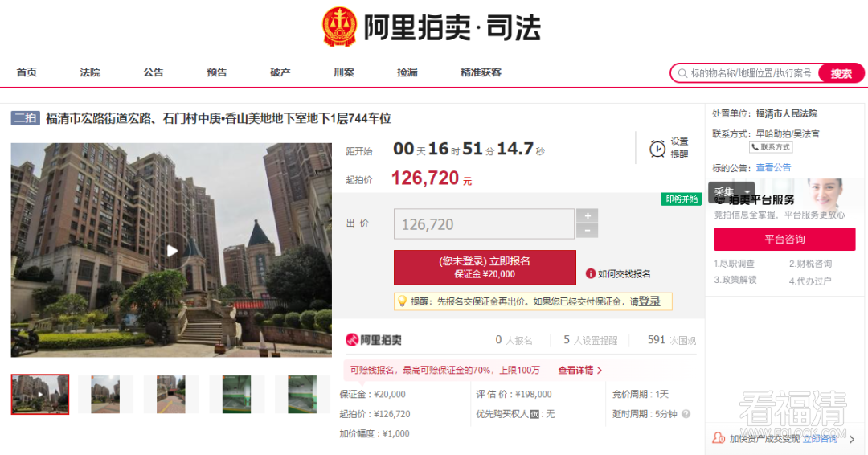Click the 设置提醒 alarm clock icon
This screenshot has width=868, height=455.
657,149
